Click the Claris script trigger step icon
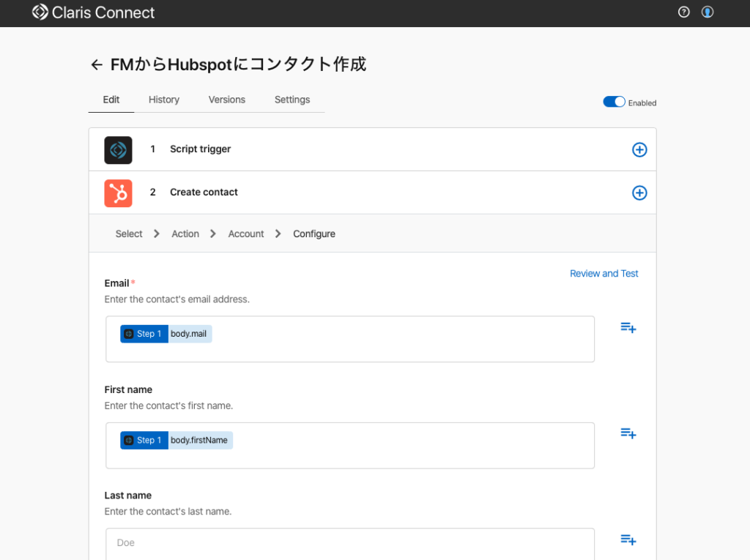750x560 pixels. click(x=118, y=149)
